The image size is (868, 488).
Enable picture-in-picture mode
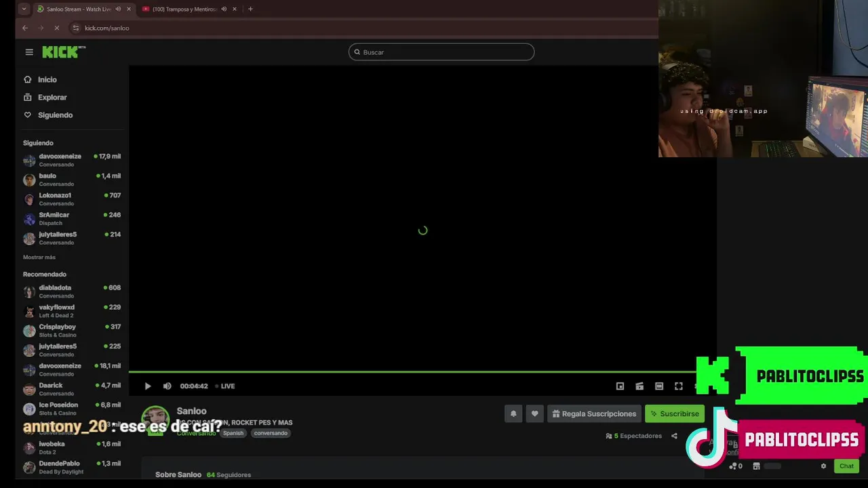(620, 386)
